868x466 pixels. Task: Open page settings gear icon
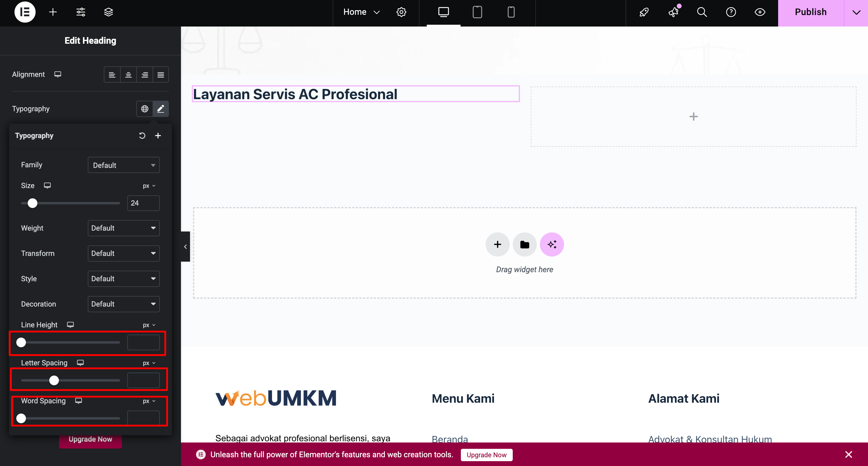[401, 12]
